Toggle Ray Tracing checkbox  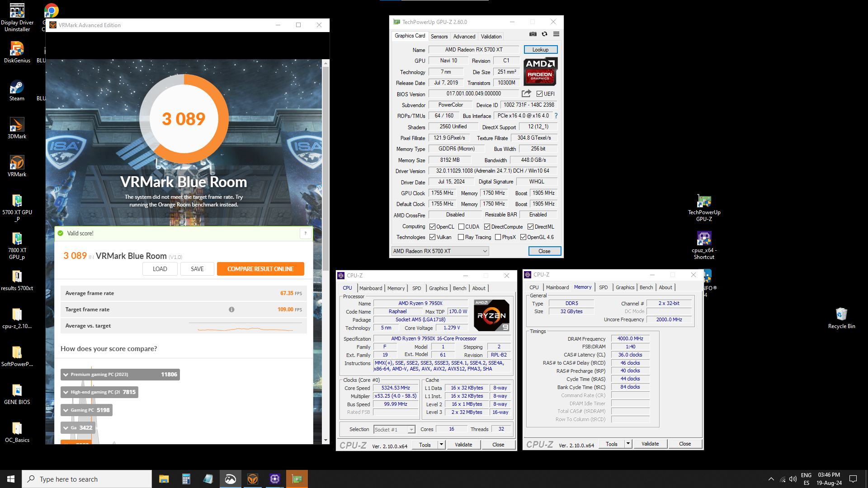[x=461, y=237]
